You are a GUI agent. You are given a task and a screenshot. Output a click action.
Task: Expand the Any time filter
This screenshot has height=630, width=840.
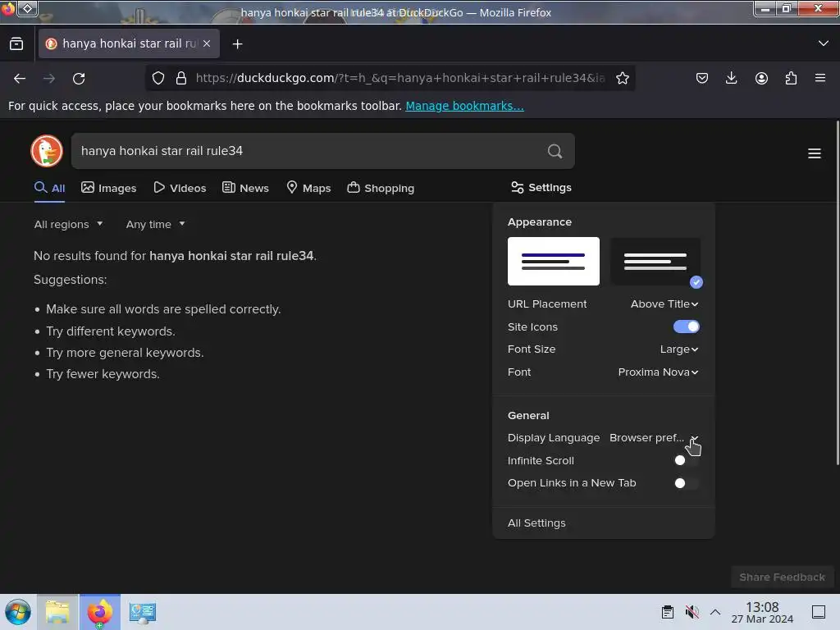(155, 225)
